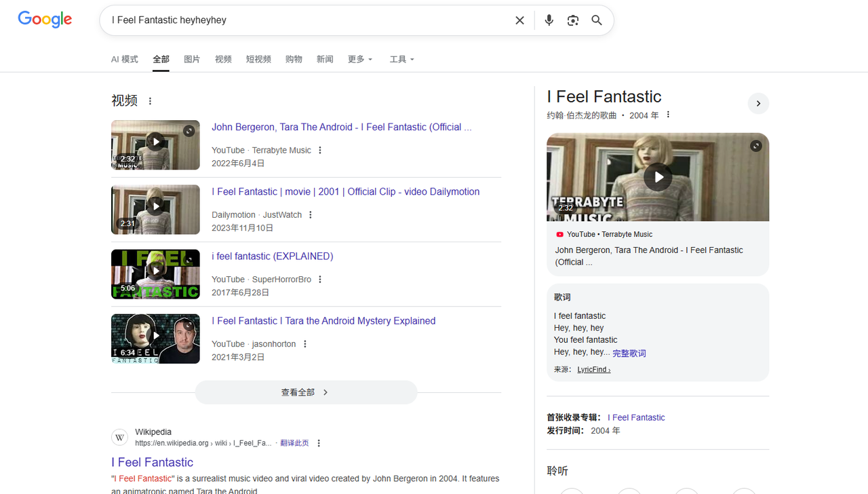Image resolution: width=868 pixels, height=494 pixels.
Task: Open Google Lens image search
Action: click(x=573, y=20)
